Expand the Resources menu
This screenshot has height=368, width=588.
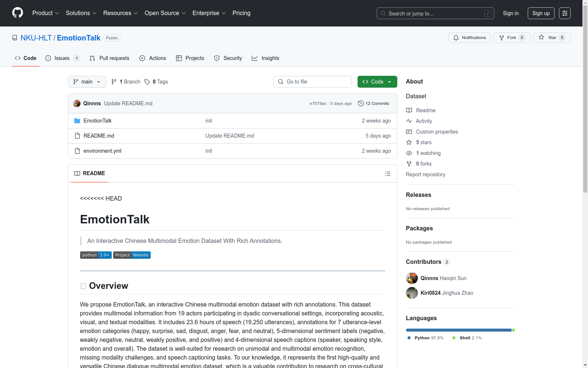click(121, 13)
